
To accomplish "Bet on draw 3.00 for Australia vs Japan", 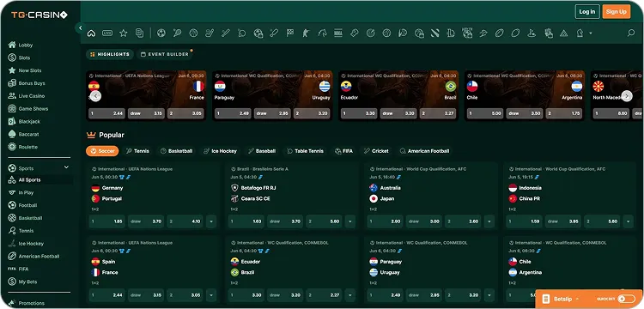I will pyautogui.click(x=424, y=221).
